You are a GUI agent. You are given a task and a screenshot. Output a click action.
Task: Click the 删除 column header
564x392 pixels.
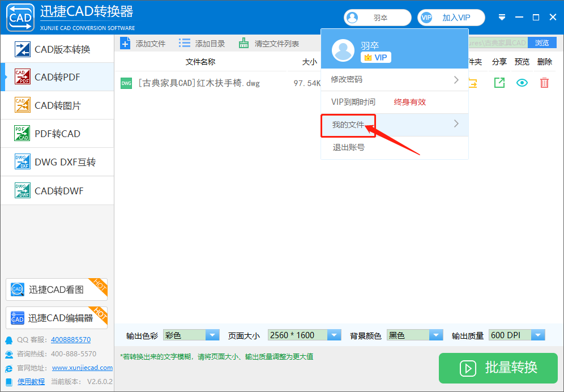point(545,62)
